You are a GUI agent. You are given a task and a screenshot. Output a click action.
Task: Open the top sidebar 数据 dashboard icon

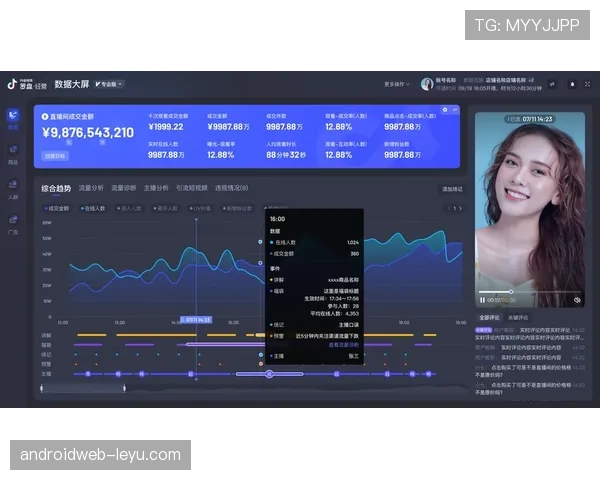pyautogui.click(x=13, y=115)
